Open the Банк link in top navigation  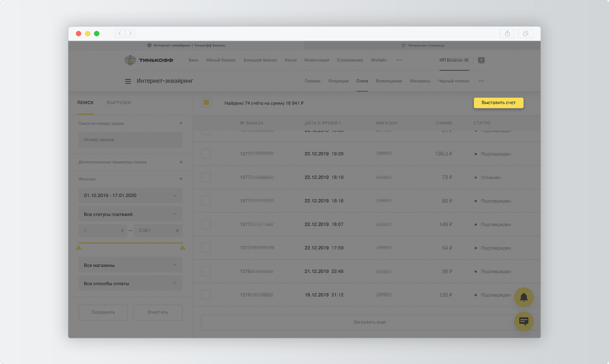tap(193, 60)
